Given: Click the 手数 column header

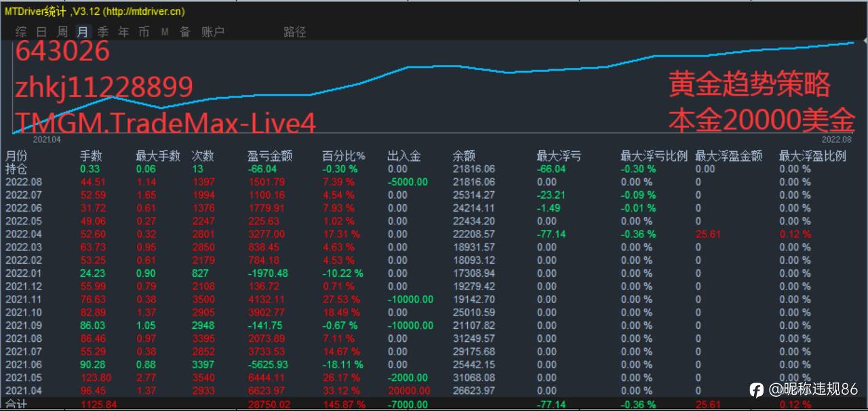Looking at the screenshot, I should point(92,156).
